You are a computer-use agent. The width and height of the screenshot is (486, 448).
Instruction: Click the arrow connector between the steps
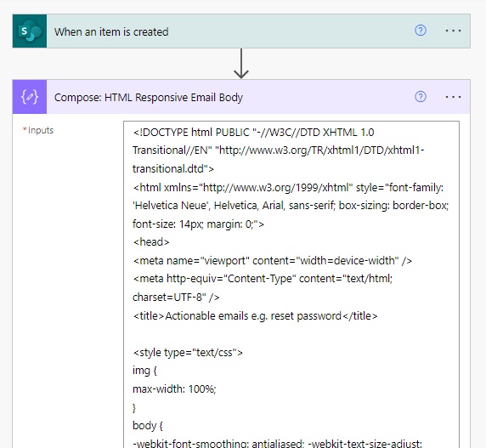tap(241, 64)
